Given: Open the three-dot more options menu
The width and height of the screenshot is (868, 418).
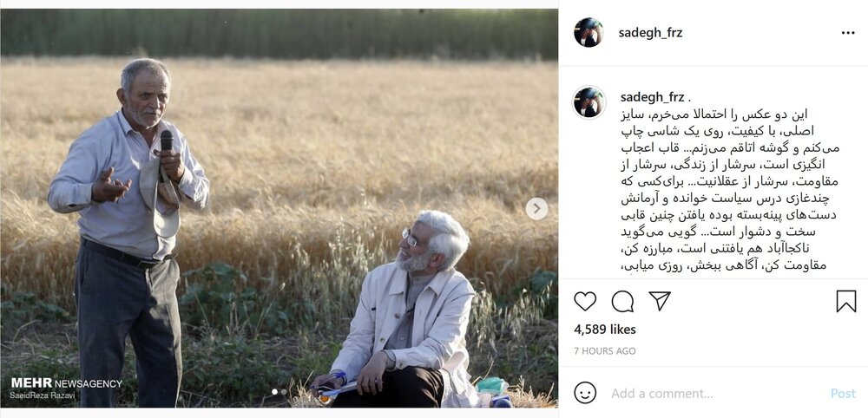Looking at the screenshot, I should click(848, 33).
